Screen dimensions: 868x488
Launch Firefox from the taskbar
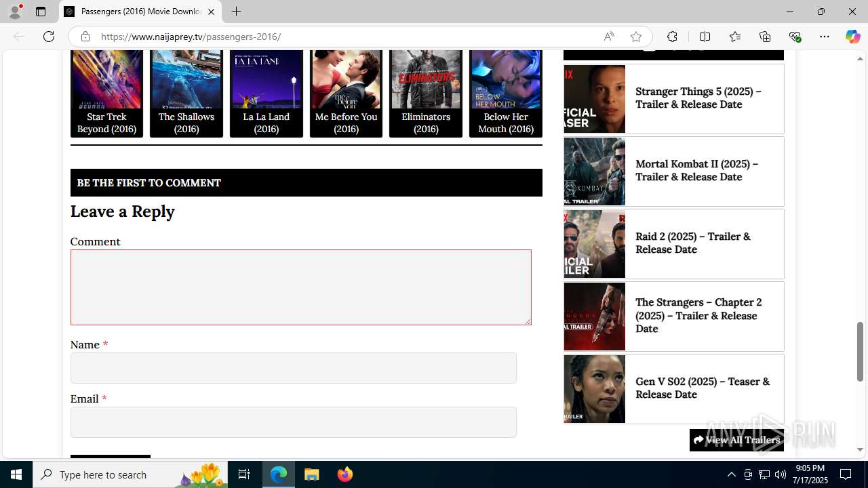(345, 474)
